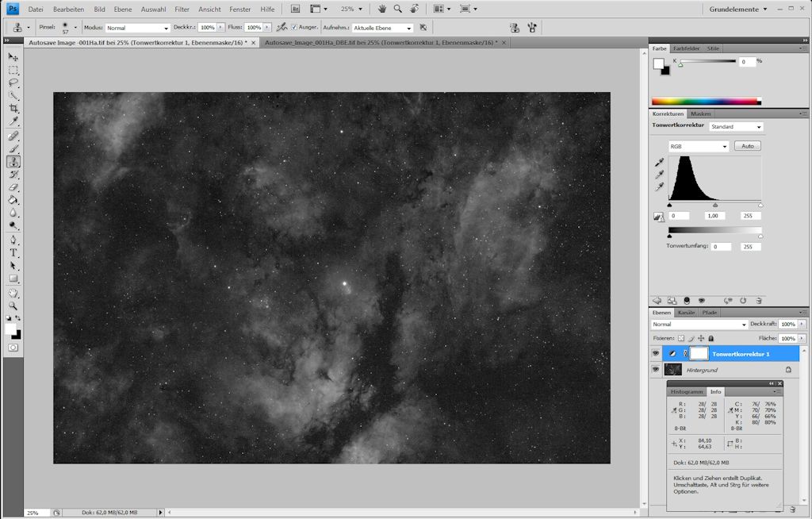The height and width of the screenshot is (519, 812).
Task: Pick the white point eyedropper in Tonwertkorrektur
Action: tap(659, 186)
